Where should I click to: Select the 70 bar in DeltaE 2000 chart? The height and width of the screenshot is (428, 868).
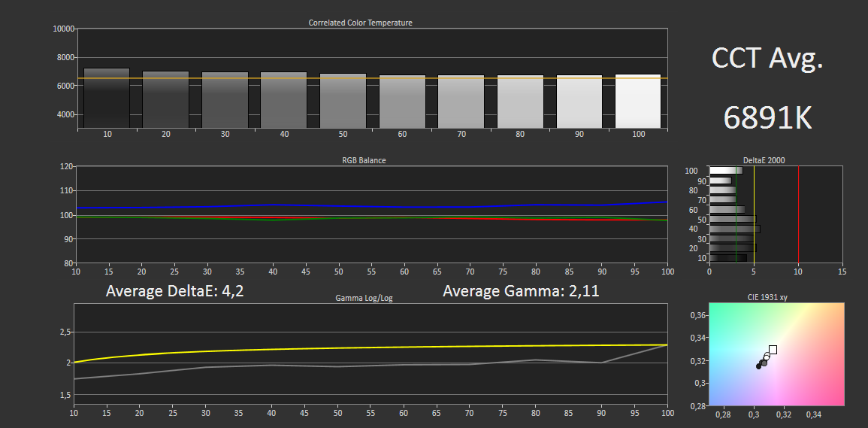(723, 199)
